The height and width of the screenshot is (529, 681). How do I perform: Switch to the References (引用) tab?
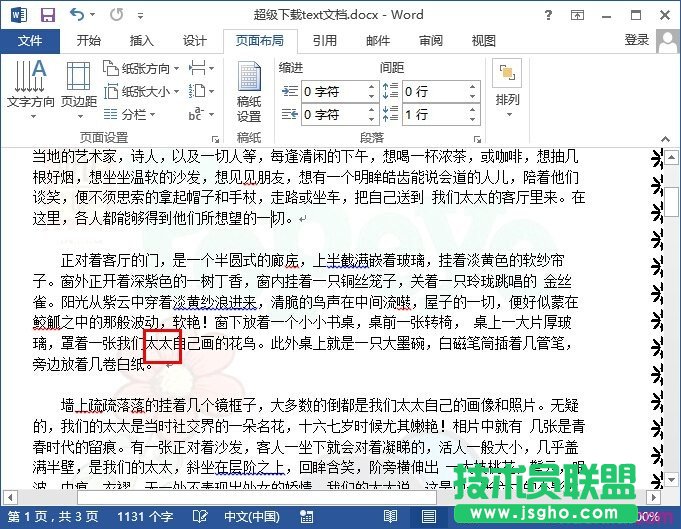324,40
